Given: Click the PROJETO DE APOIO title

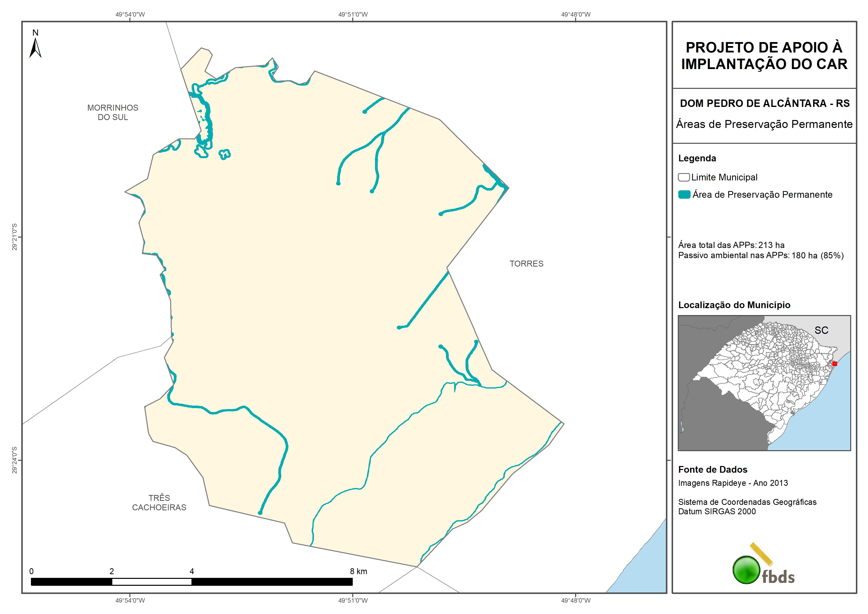Looking at the screenshot, I should tap(764, 56).
